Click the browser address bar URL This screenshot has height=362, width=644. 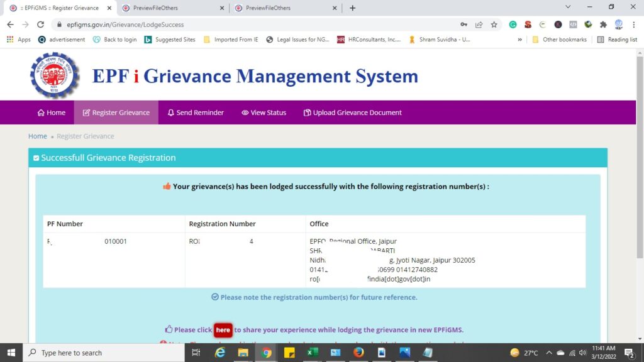(x=125, y=25)
